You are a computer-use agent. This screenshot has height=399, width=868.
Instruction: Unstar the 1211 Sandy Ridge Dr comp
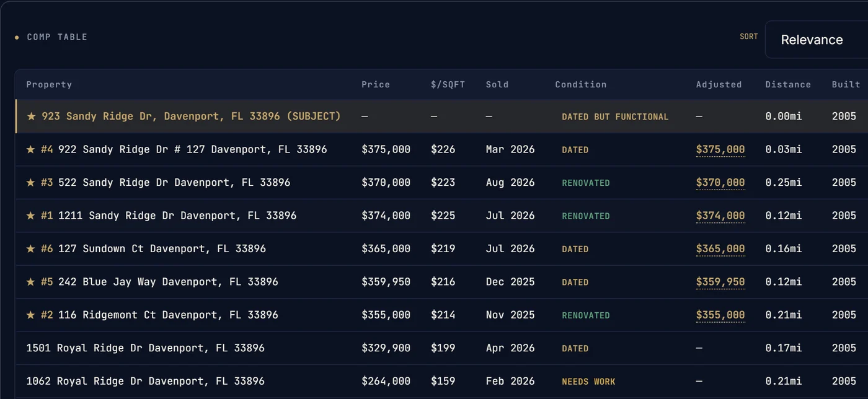click(31, 216)
